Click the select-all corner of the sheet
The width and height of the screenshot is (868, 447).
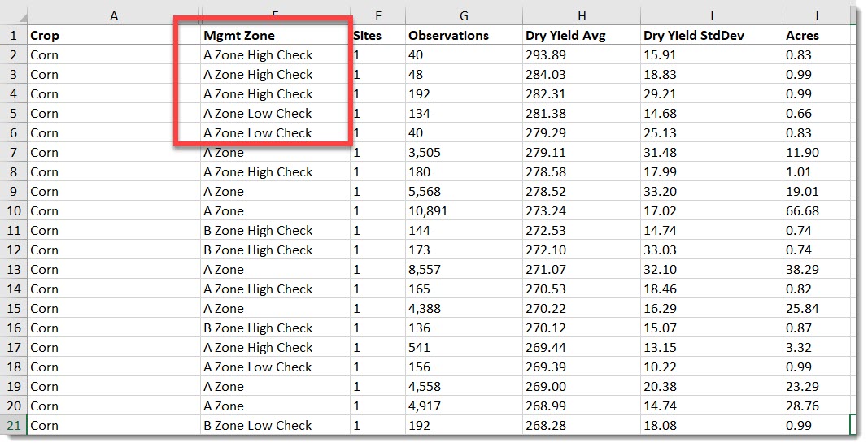15,16
